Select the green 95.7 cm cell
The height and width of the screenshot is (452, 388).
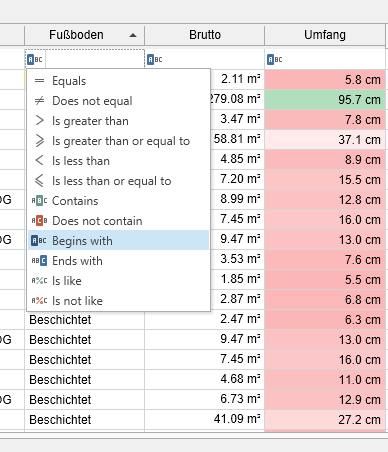325,100
